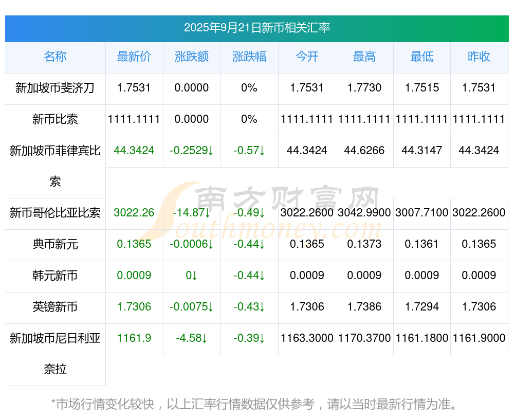
Task: Click the title 2025年9月21日新币相关汇率
Action: tap(256, 28)
